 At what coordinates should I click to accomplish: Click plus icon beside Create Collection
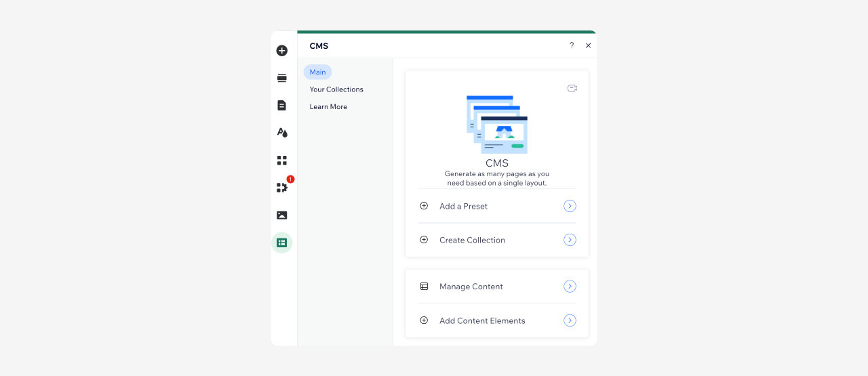coord(424,240)
